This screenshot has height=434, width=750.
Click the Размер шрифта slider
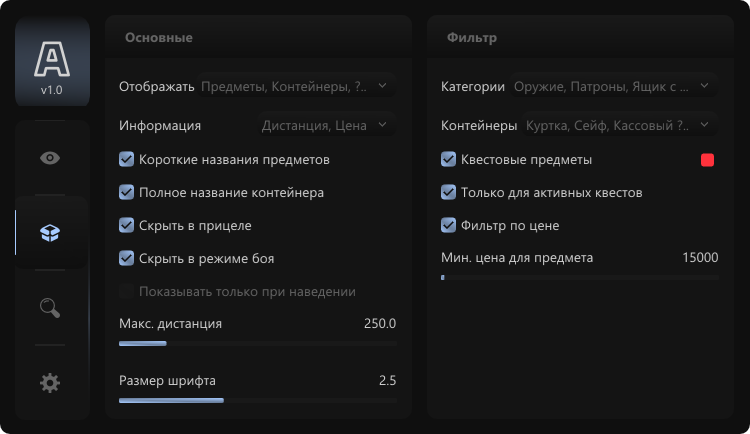coord(258,401)
